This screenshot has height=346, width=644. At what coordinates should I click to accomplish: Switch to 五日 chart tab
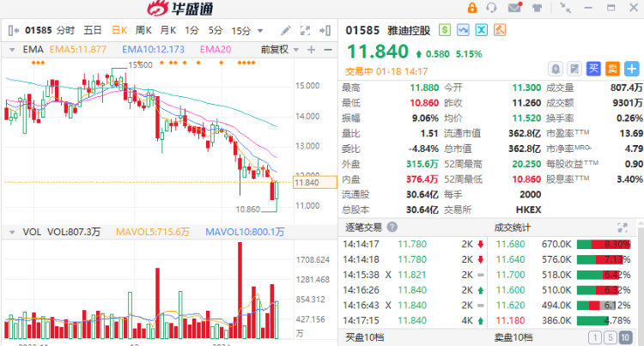tap(93, 30)
